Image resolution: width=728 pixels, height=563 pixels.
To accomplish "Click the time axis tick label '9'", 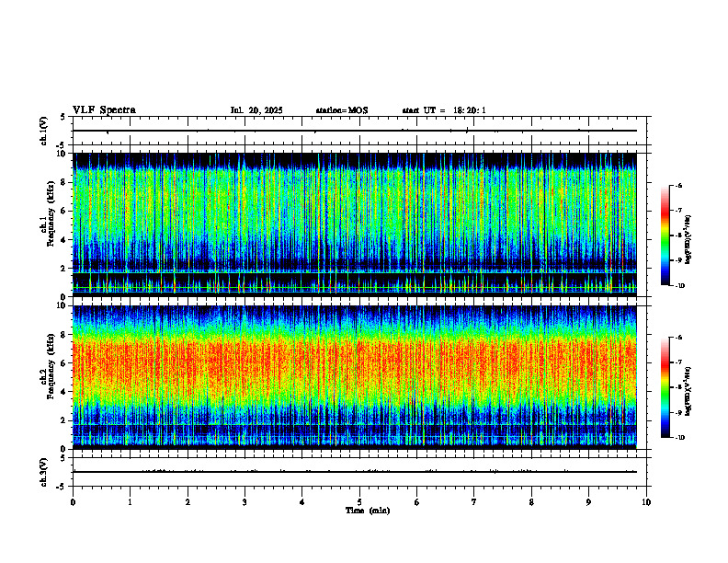I will (x=588, y=502).
